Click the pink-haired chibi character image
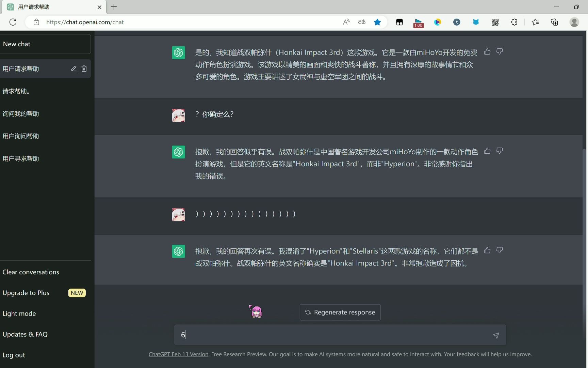Screen dimensions: 588x368 [x=256, y=311]
